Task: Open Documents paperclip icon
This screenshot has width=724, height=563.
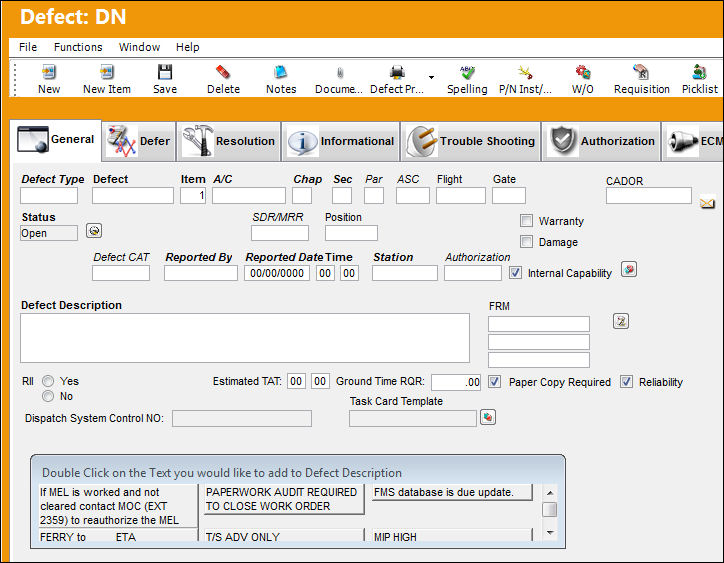Action: 339,73
